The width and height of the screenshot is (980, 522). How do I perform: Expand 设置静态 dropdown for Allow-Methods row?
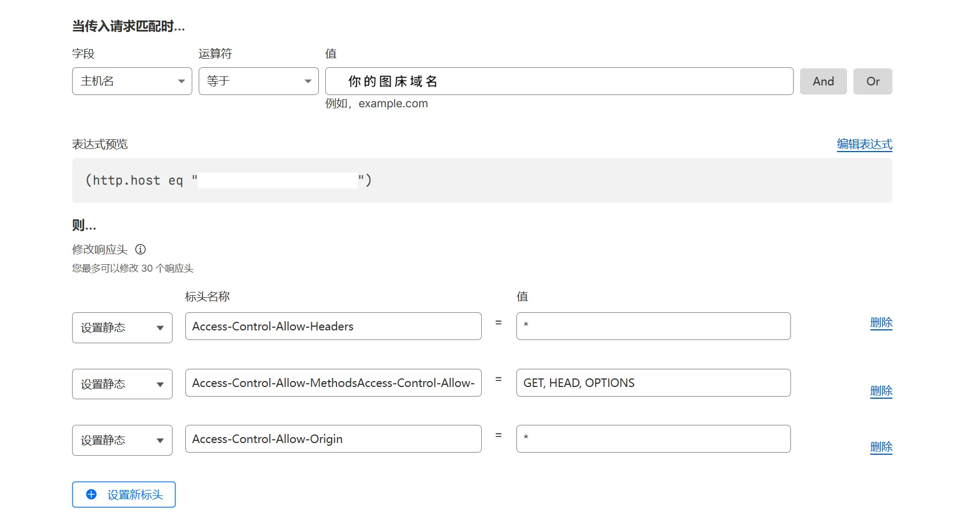click(x=122, y=384)
